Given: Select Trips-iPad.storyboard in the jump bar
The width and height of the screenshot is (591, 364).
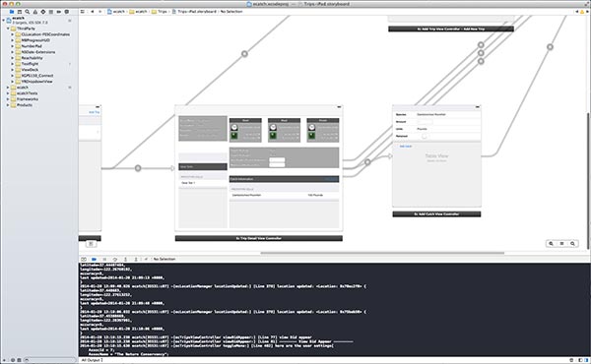Looking at the screenshot, I should (x=194, y=12).
